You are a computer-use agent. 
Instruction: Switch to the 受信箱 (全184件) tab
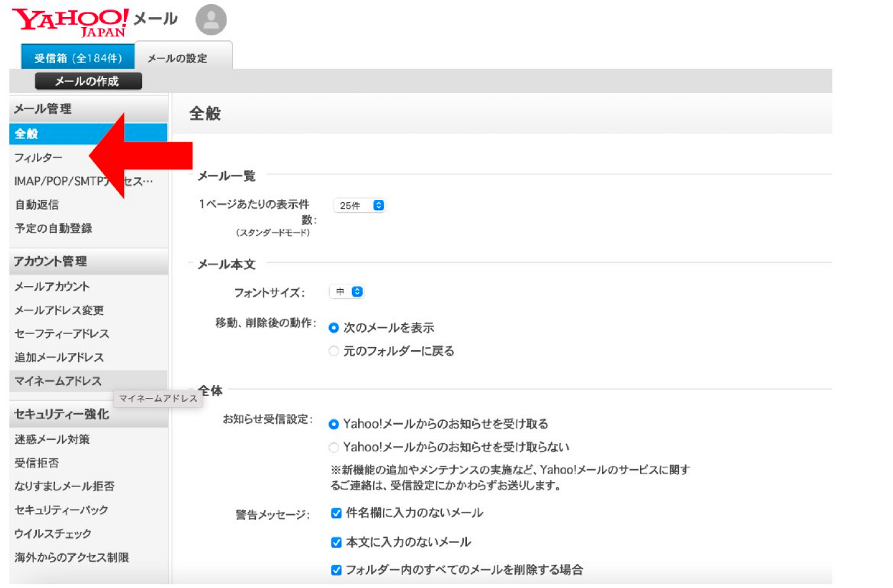78,57
